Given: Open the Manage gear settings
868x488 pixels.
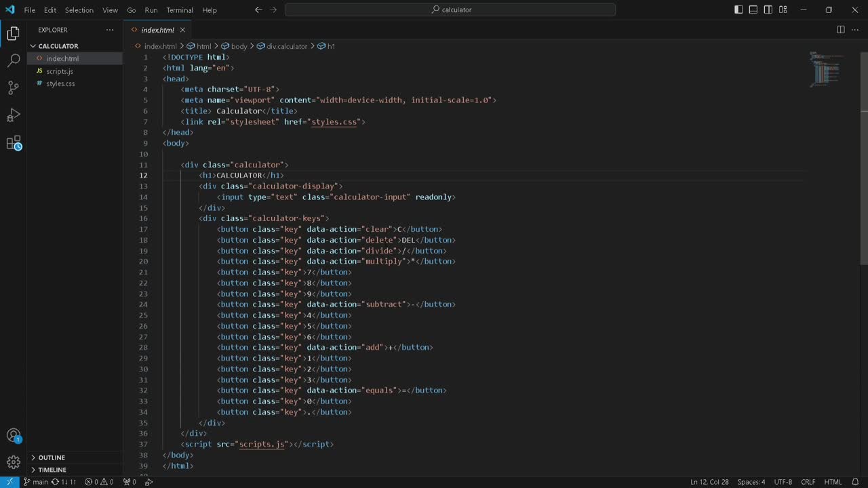Looking at the screenshot, I should (13, 464).
